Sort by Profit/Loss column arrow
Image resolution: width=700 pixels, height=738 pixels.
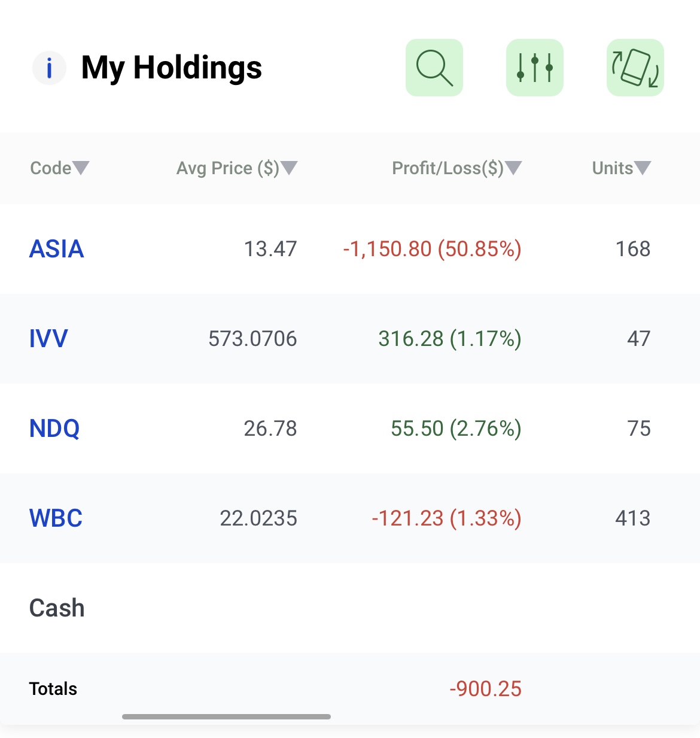click(513, 168)
